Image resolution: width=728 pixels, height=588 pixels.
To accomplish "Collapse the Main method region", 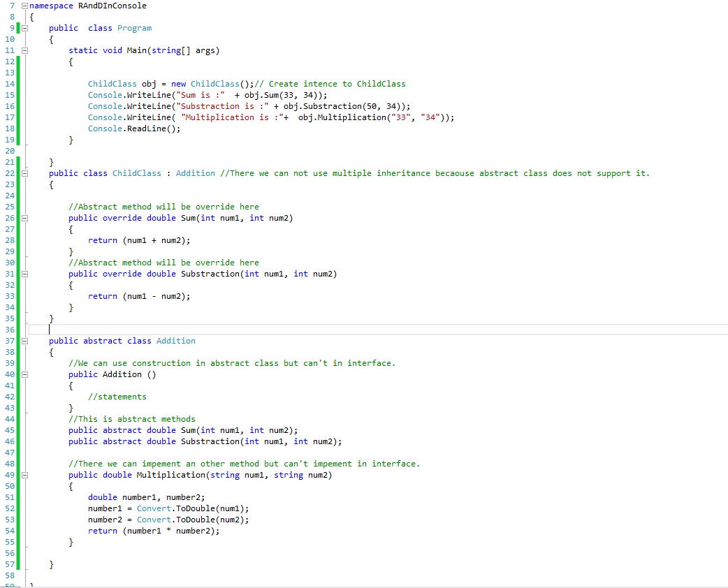I will pyautogui.click(x=24, y=50).
